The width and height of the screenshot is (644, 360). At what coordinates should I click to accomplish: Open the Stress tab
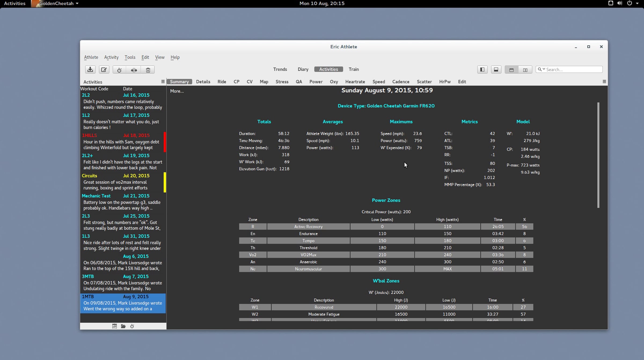(x=282, y=81)
